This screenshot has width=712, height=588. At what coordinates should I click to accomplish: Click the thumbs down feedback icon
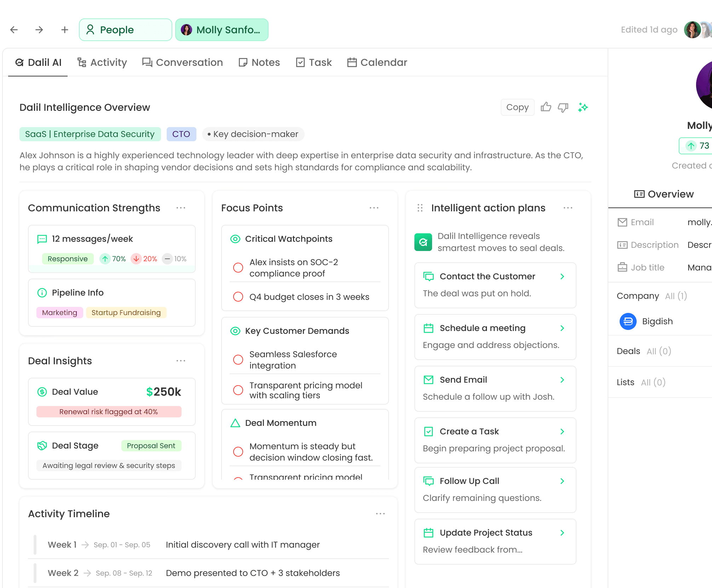point(563,107)
